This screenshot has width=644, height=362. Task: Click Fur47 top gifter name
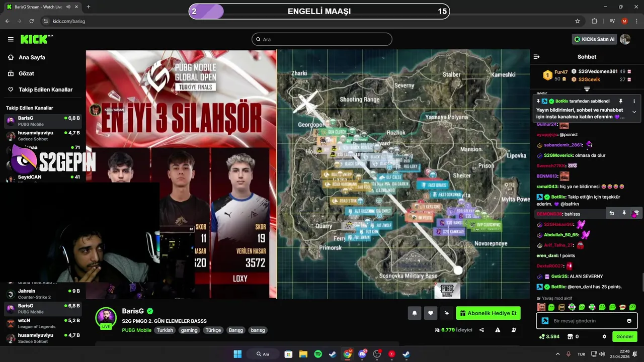coord(561,72)
